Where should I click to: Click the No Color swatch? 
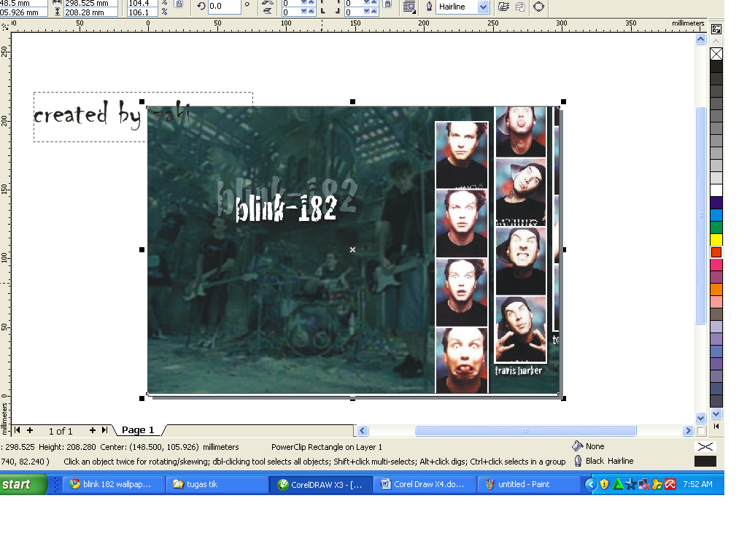(x=716, y=54)
